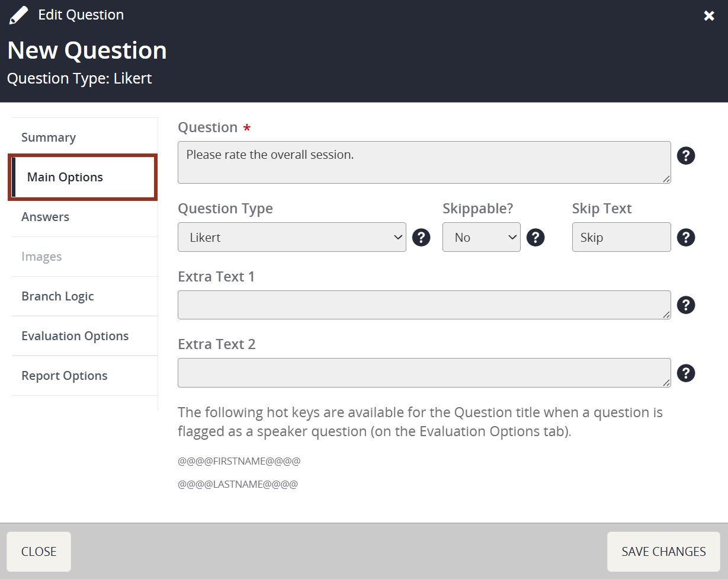728x579 pixels.
Task: Click the help icon beside Question field
Action: pos(686,156)
